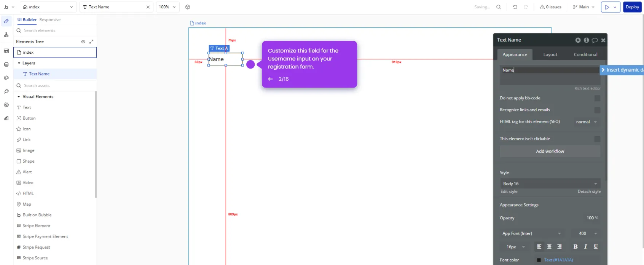
Task: Click the Add workflow button
Action: click(550, 151)
